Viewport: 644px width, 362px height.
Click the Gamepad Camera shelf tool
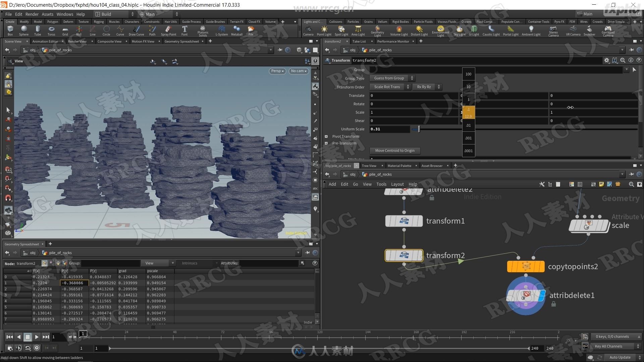point(608,31)
